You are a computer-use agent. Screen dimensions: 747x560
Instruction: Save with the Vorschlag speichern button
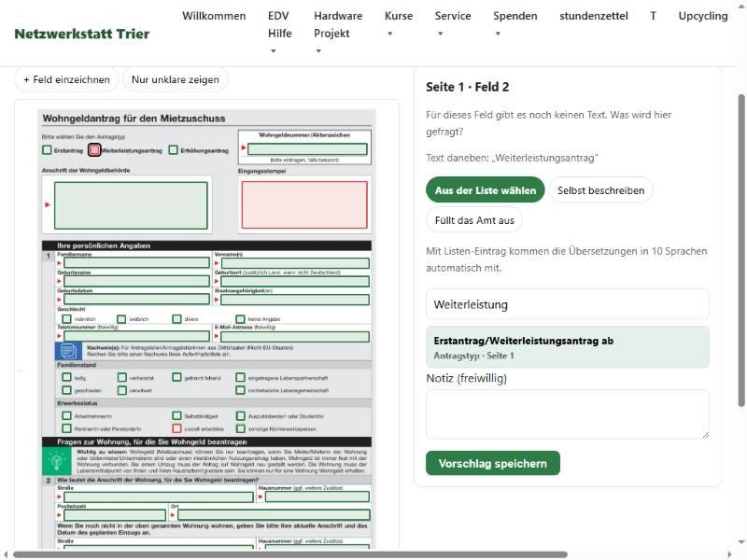coord(493,463)
